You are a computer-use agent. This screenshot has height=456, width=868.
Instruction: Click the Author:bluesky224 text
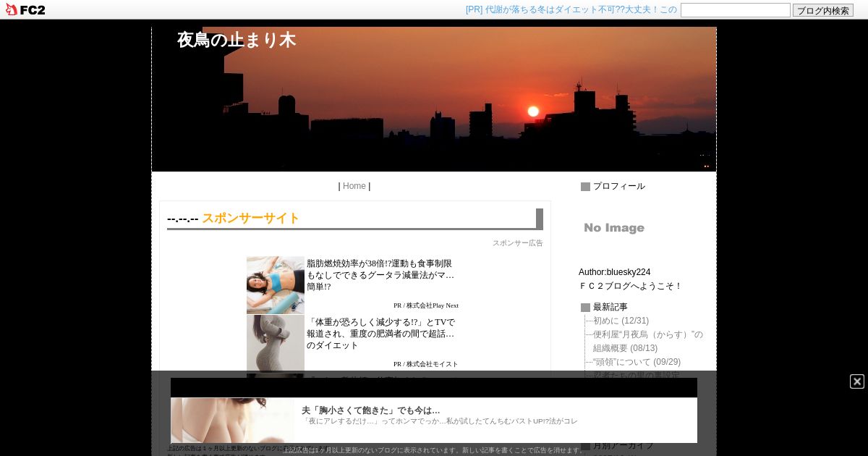coord(614,272)
